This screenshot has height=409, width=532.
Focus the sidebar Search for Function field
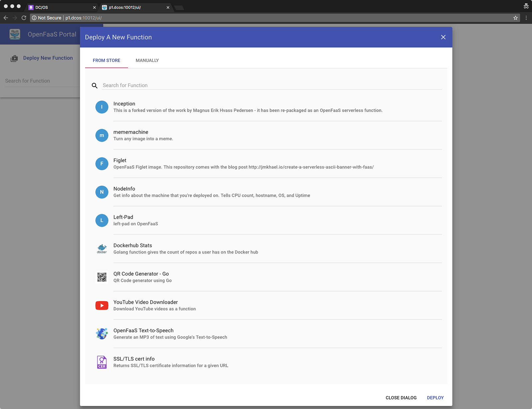pos(42,81)
